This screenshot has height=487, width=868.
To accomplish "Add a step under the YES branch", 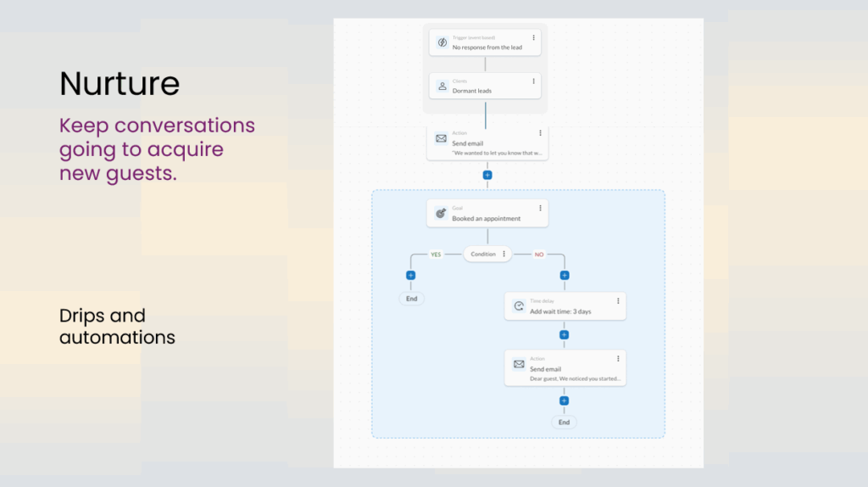I will [x=411, y=275].
